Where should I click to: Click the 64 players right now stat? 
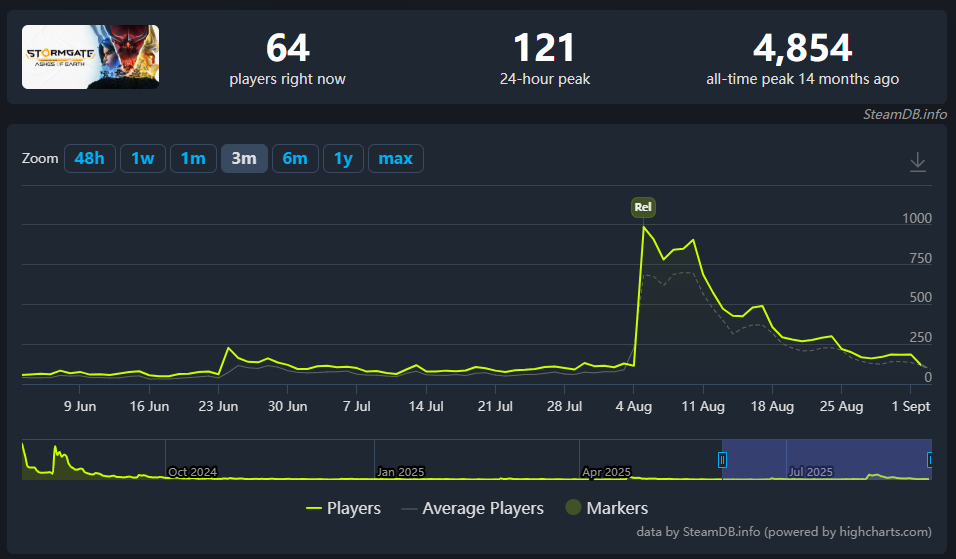point(288,60)
